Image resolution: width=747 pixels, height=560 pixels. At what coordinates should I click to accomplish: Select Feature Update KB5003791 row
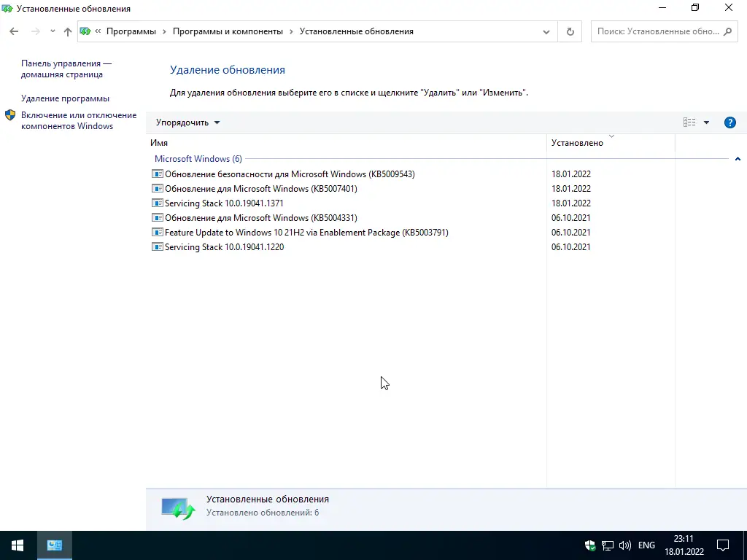click(x=306, y=233)
